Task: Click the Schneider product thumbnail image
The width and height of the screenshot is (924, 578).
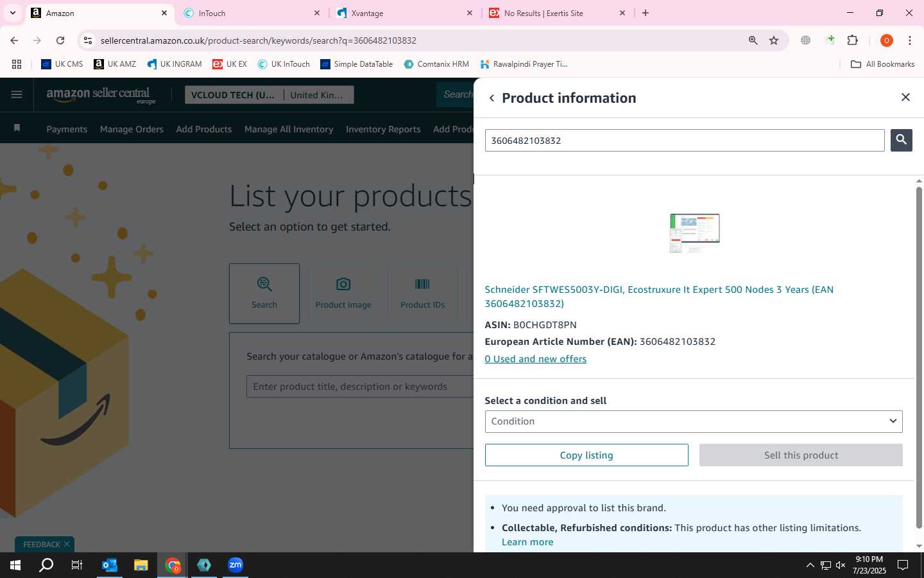Action: coord(694,232)
